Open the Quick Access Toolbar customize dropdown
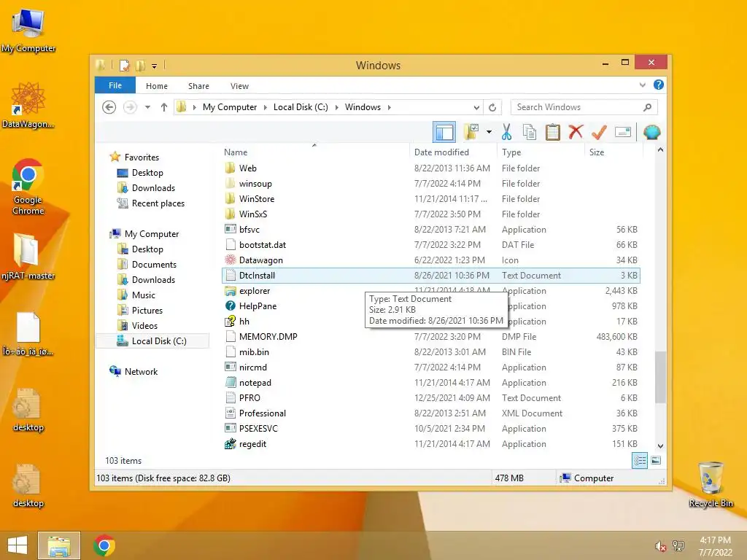This screenshot has width=747, height=560. [x=155, y=66]
